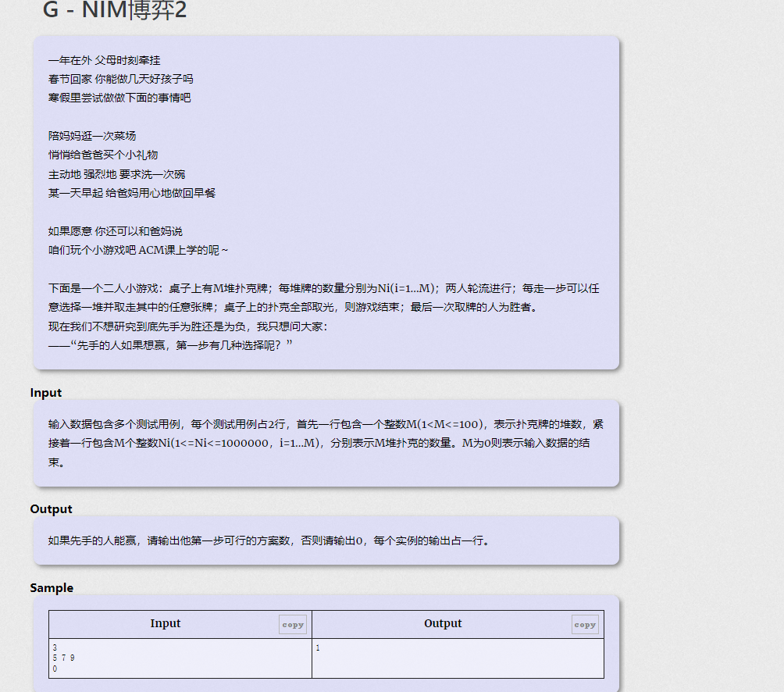Click the line "咱们玩个小游戏吧 ACM课上学的呢～"

coord(138,250)
